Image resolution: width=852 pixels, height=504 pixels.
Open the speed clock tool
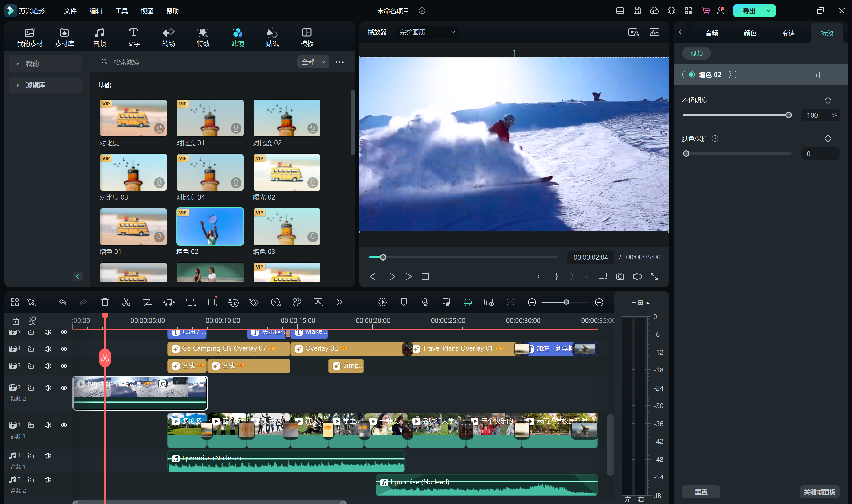[x=275, y=302]
